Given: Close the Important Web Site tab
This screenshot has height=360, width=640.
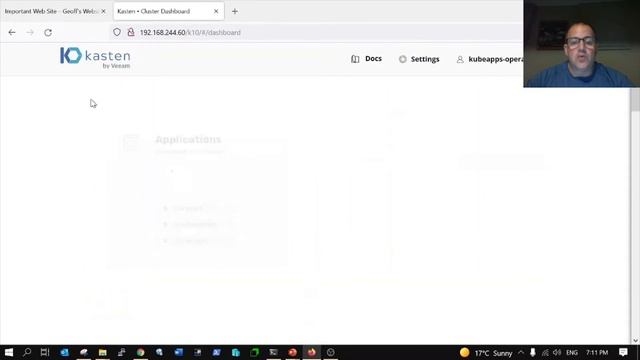Looking at the screenshot, I should click(103, 11).
